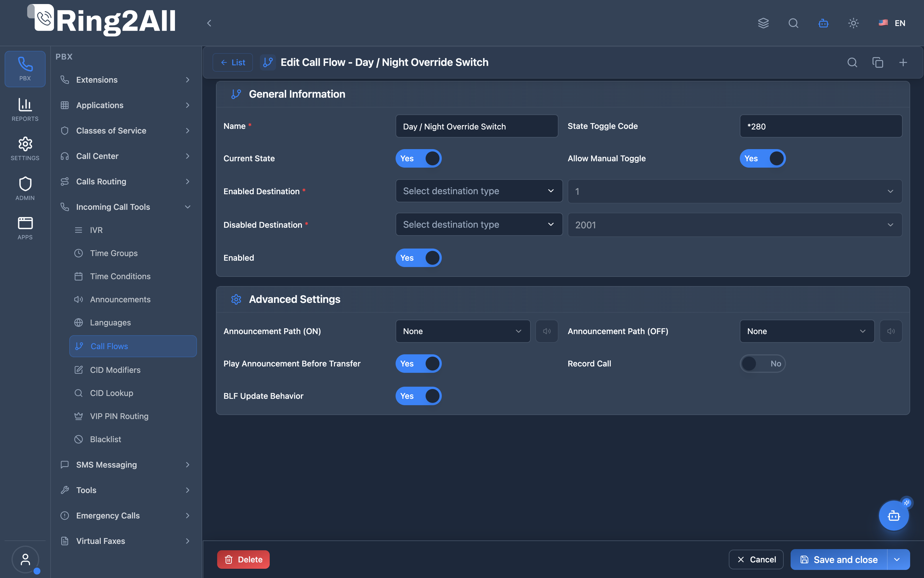This screenshot has width=924, height=578.
Task: Toggle the BLF Update Behavior switch
Action: 418,396
